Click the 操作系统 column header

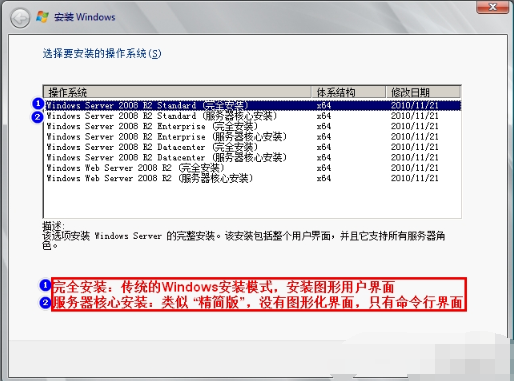tap(178, 92)
